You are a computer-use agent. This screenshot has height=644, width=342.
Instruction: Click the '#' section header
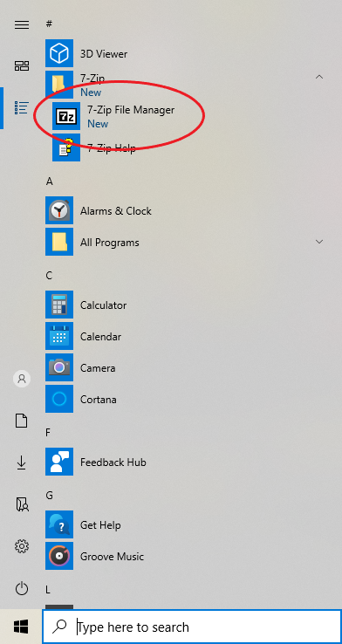49,24
